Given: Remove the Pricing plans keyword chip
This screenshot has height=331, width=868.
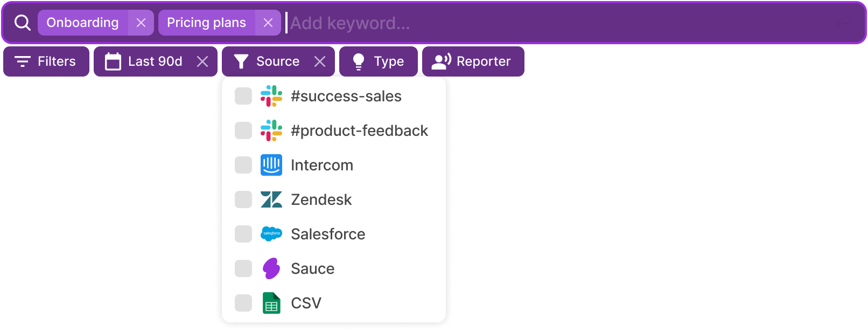Looking at the screenshot, I should point(269,23).
